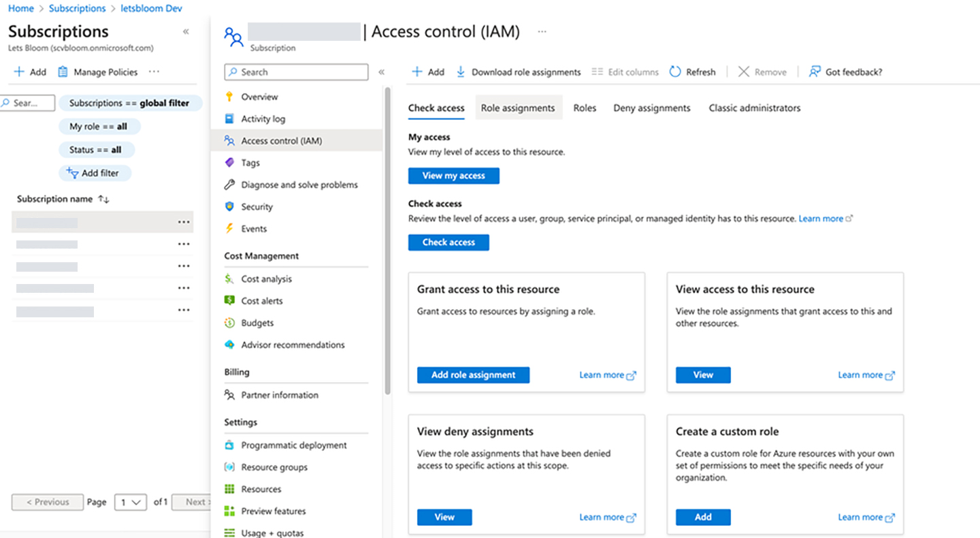Switch to the Role assignments tab

[x=518, y=108]
